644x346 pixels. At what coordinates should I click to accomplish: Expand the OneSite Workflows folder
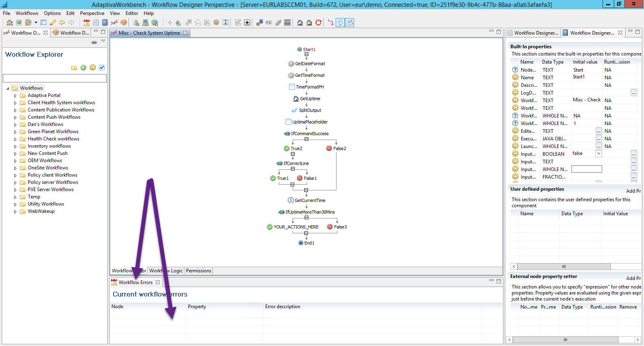click(15, 168)
